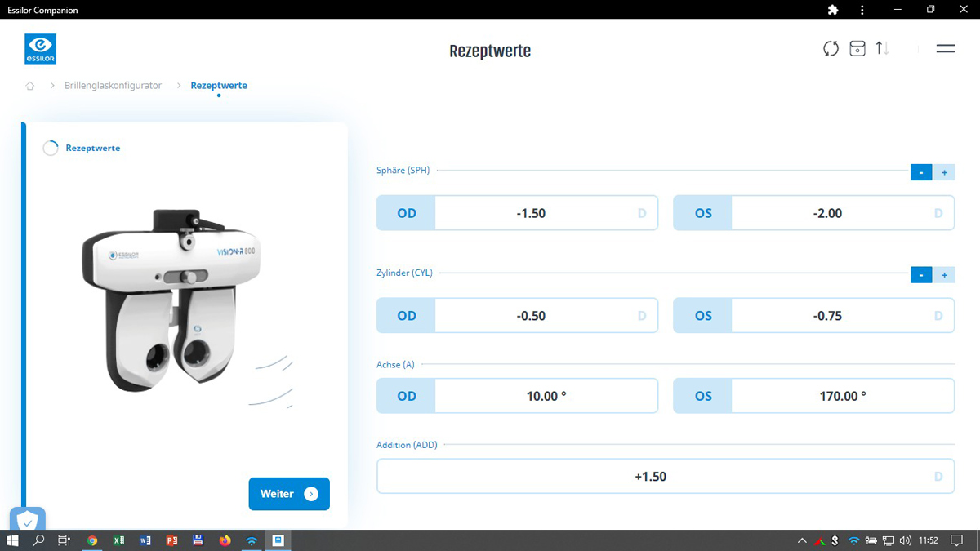980x551 pixels.
Task: Go to Brillenglaskonfigurator breadcrumb
Action: tap(113, 86)
